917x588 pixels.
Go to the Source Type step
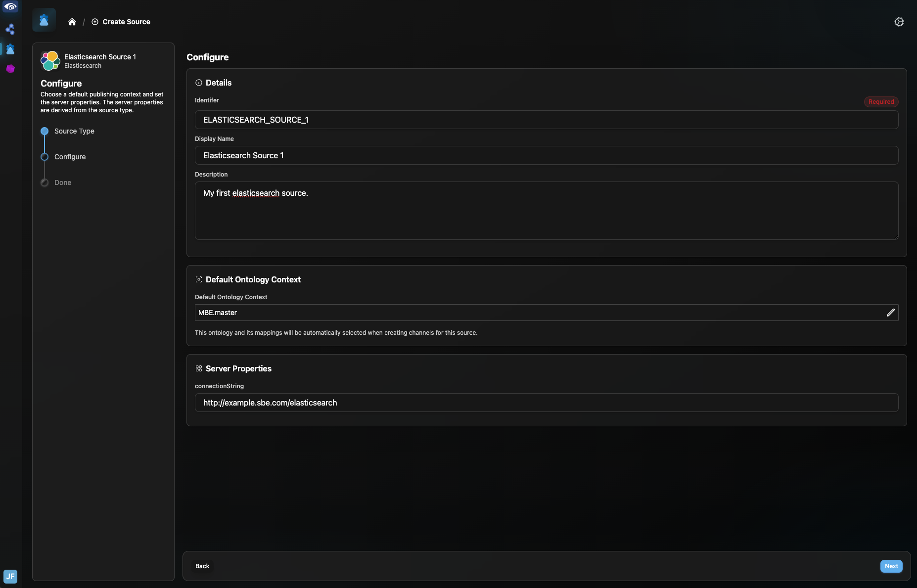74,131
